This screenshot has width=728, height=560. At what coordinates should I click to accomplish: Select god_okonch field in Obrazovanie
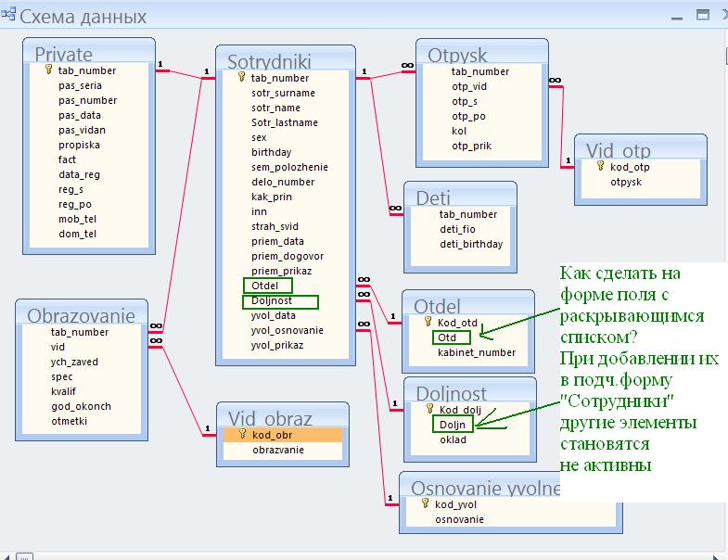81,406
